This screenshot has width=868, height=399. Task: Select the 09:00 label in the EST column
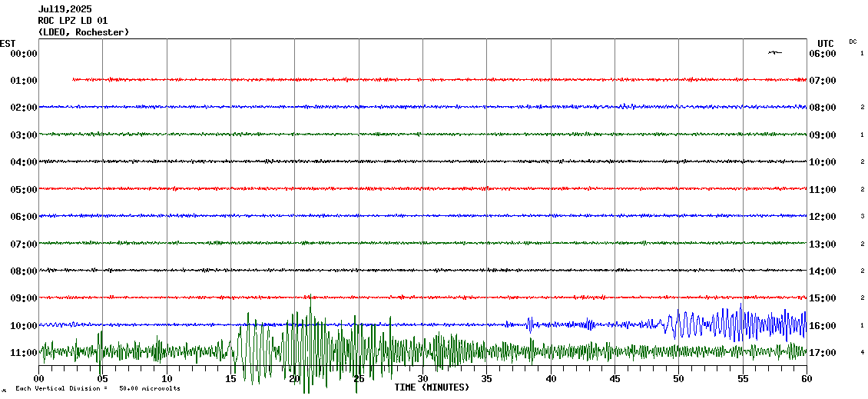[x=24, y=298]
